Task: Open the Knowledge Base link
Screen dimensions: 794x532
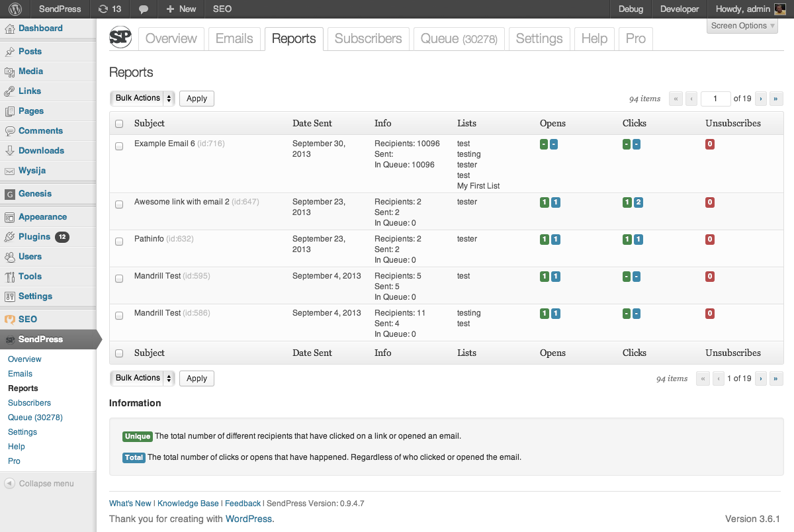Action: [188, 504]
